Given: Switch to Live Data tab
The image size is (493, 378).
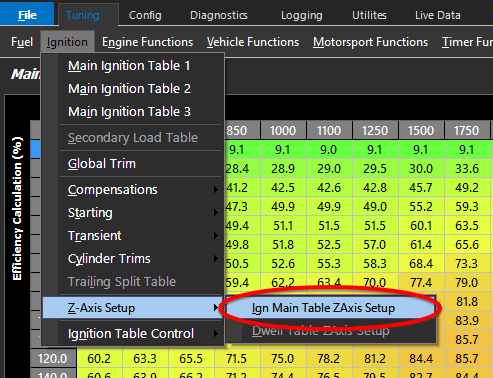Looking at the screenshot, I should tap(438, 15).
